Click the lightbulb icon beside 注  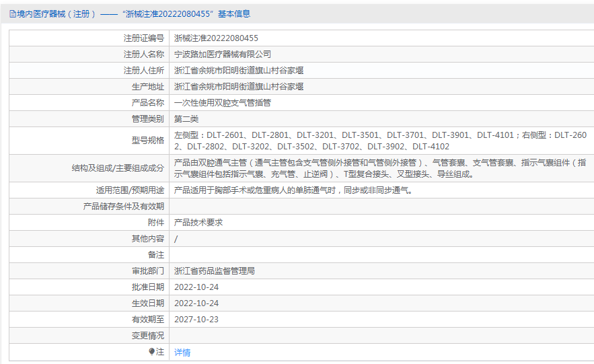pyautogui.click(x=152, y=352)
